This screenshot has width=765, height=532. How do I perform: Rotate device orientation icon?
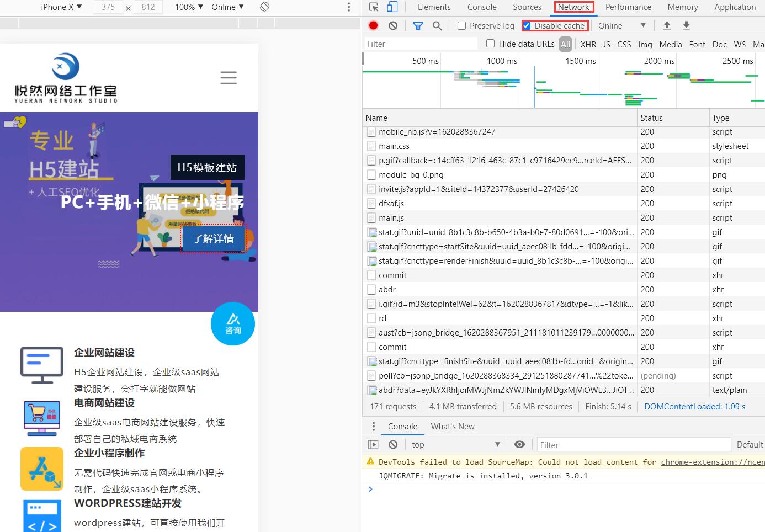pyautogui.click(x=265, y=7)
